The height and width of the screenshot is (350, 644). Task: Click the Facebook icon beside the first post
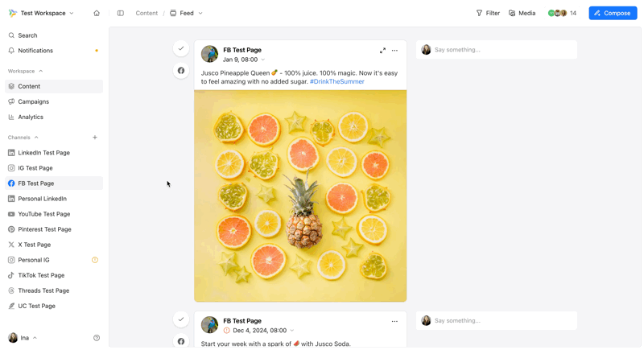pos(181,71)
